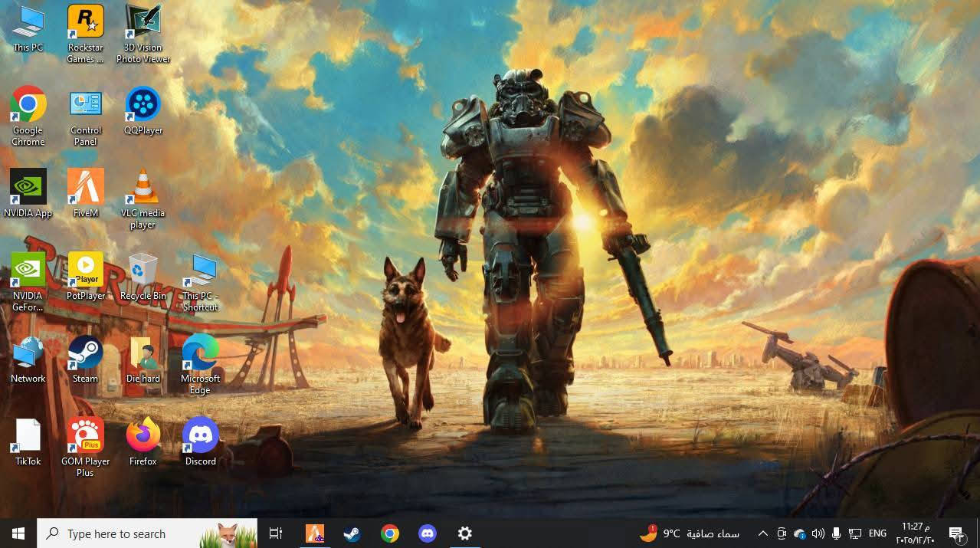Click the Steam desktop shortcut

click(x=85, y=354)
